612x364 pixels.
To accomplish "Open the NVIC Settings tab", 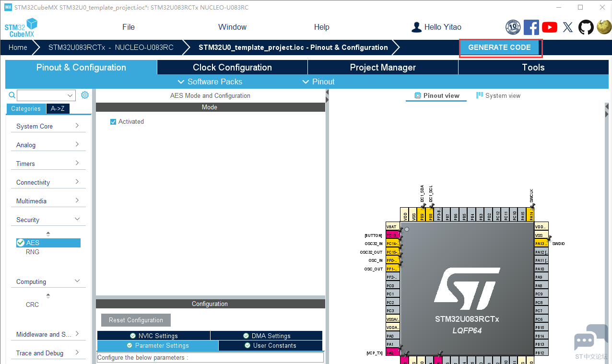I will pos(153,336).
